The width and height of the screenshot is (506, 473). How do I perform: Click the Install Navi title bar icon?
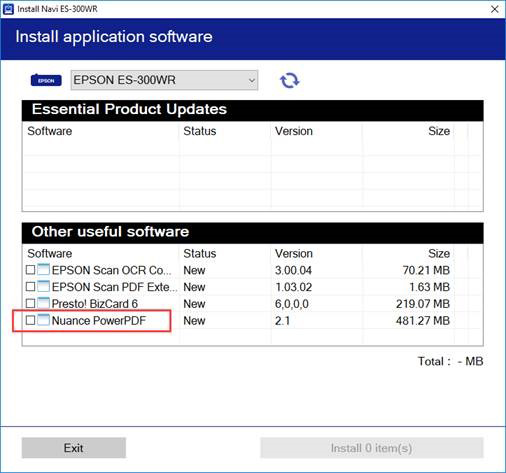[x=8, y=9]
